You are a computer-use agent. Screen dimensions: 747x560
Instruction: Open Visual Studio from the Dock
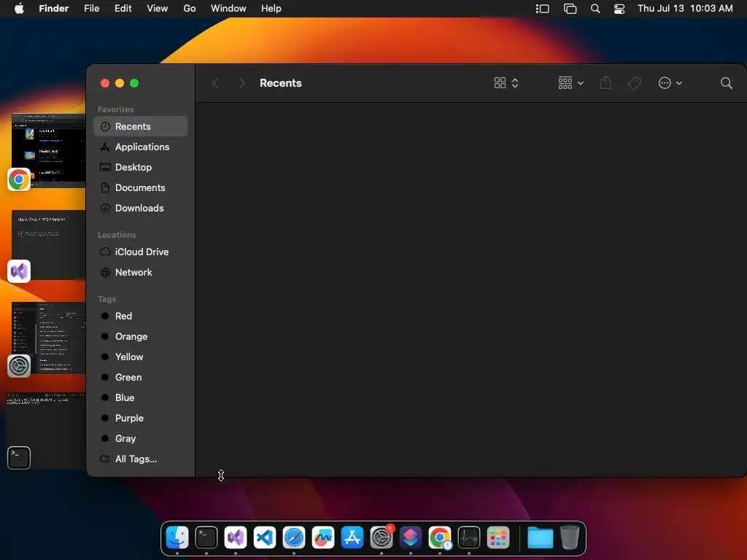click(x=236, y=537)
